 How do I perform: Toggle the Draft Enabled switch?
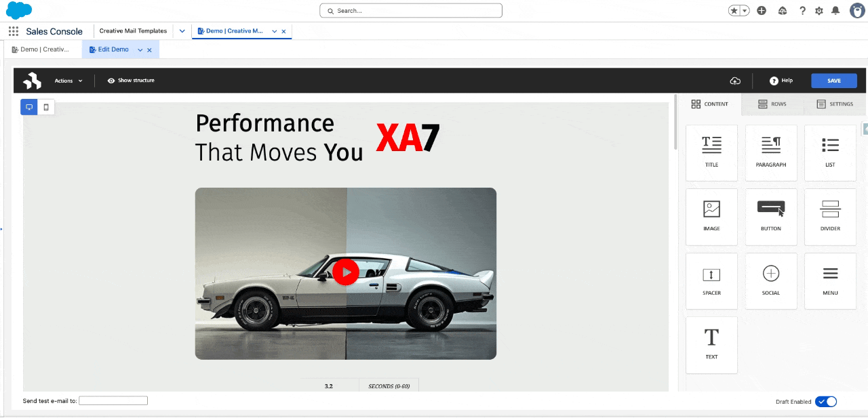point(826,402)
